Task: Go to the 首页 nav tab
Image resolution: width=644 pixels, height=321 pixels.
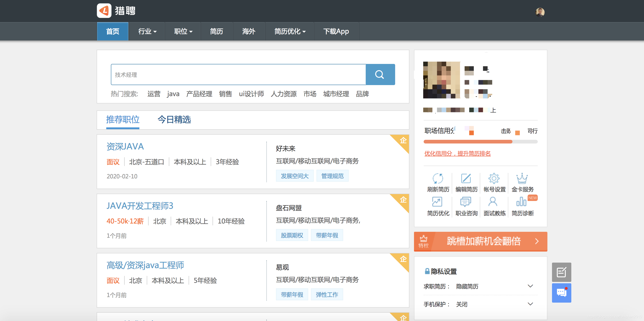Action: (x=112, y=31)
